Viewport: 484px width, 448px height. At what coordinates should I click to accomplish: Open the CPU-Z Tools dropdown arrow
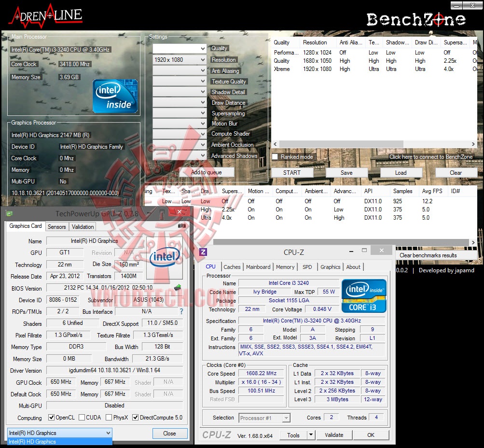pos(311,434)
